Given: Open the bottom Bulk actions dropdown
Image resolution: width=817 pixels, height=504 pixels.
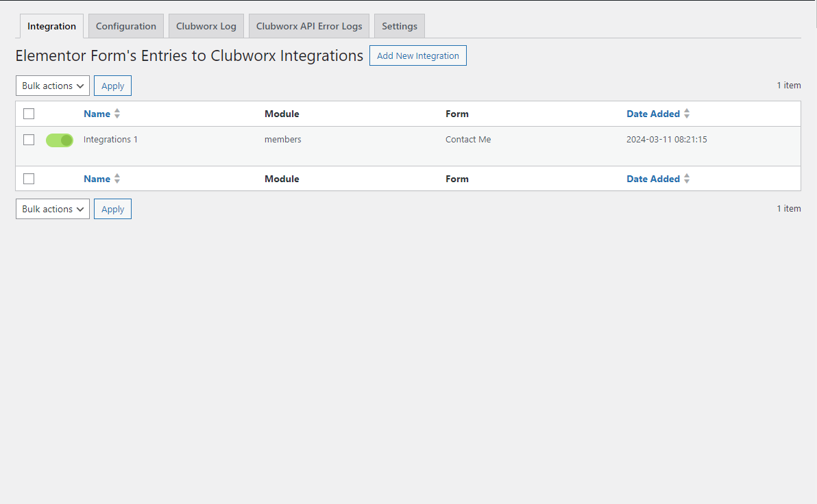Looking at the screenshot, I should click(x=53, y=209).
